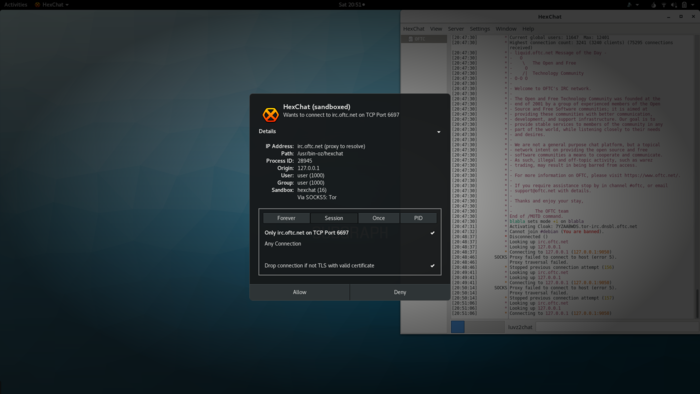
Task: Click the Allow button
Action: pos(300,292)
